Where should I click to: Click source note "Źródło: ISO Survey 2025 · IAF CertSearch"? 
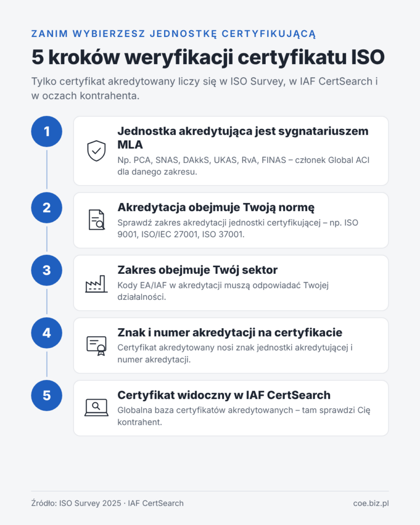pos(107,503)
